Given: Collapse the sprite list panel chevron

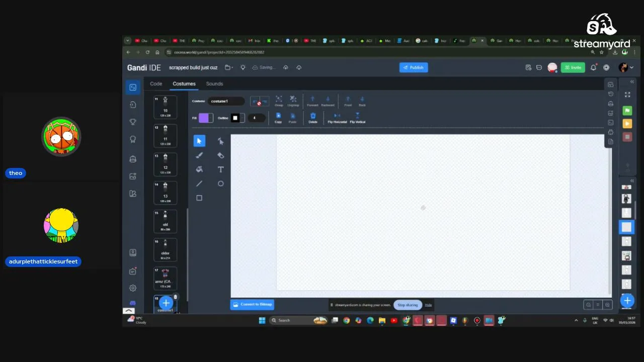Looking at the screenshot, I should [632, 180].
